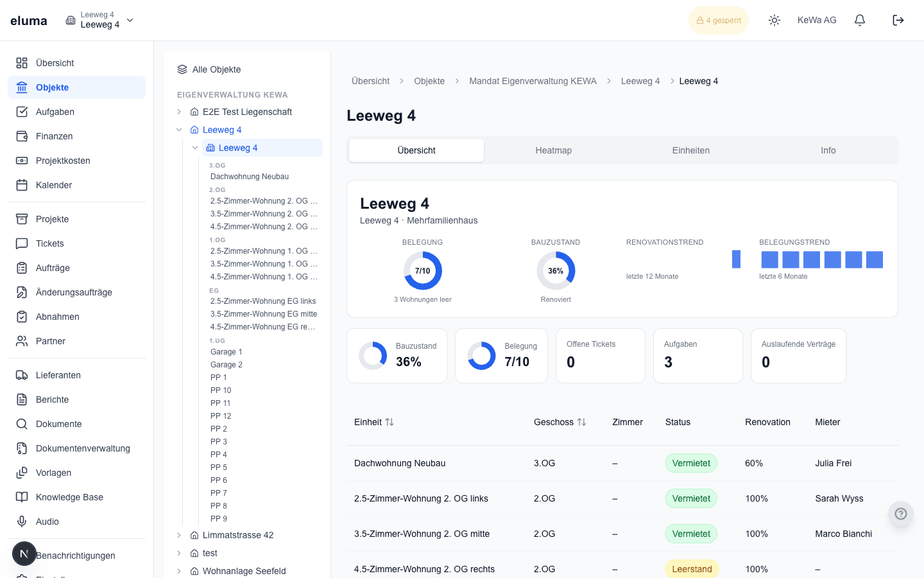This screenshot has width=924, height=578.
Task: Sort table by Einheit column arrows
Action: pyautogui.click(x=389, y=422)
